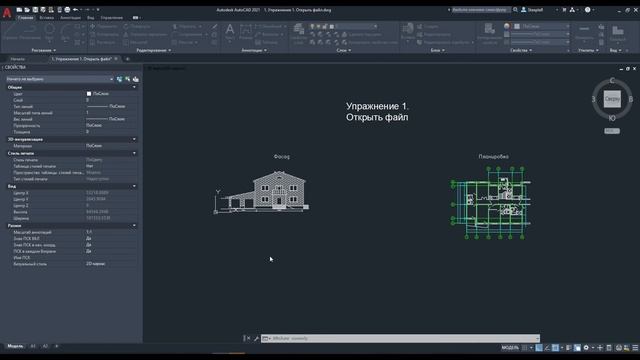Add a new layout with the plus button
640x360 pixels.
coord(57,346)
